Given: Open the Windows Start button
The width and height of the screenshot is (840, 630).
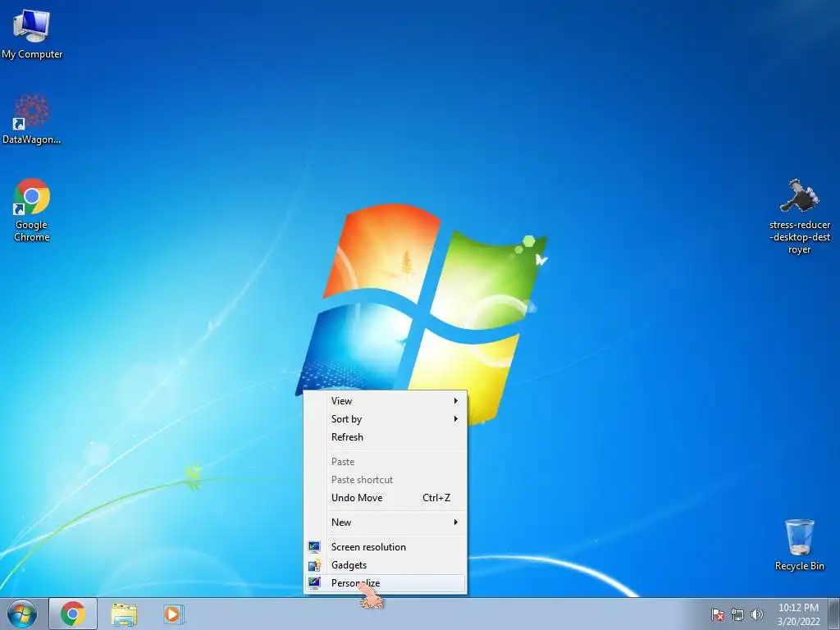Looking at the screenshot, I should tap(22, 614).
